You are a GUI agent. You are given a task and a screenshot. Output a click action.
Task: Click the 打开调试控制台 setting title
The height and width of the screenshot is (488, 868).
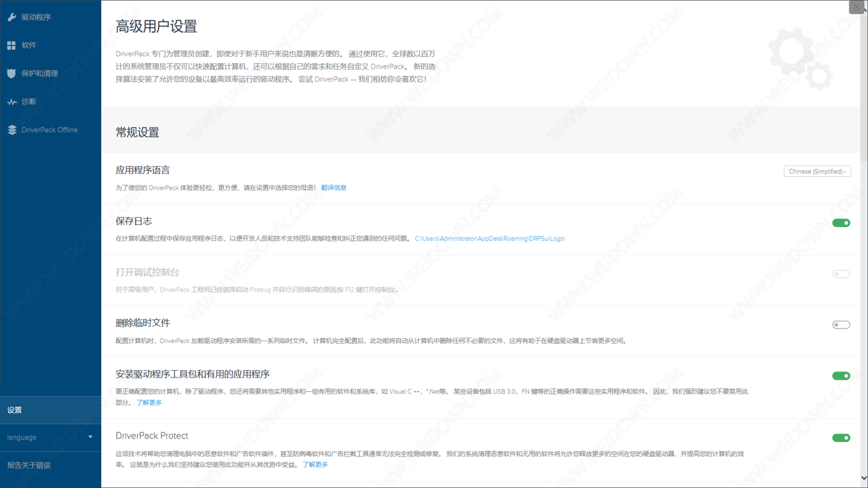[x=147, y=272]
